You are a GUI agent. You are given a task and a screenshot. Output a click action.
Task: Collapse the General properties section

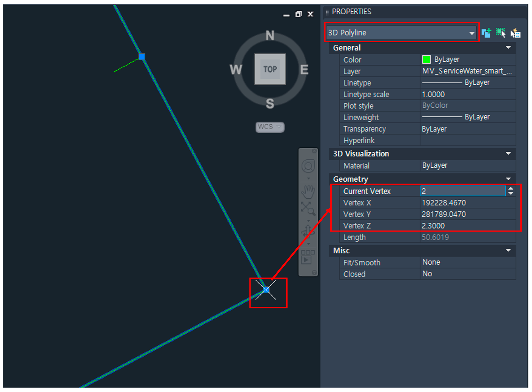point(508,48)
